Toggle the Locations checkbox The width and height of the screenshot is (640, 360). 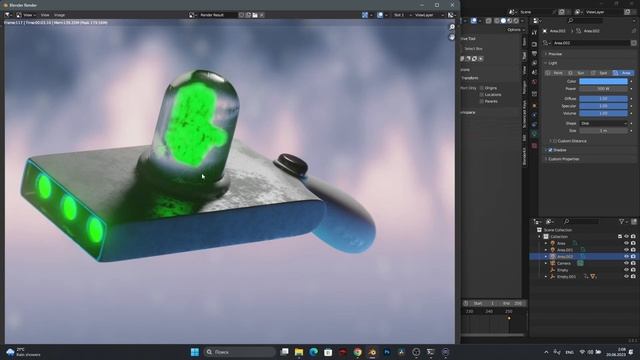tap(482, 94)
